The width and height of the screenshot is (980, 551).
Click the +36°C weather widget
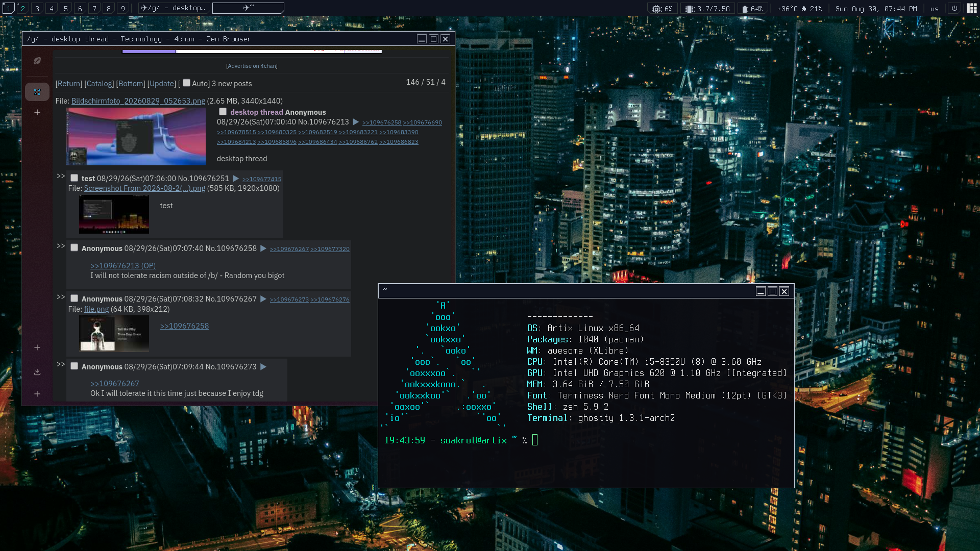pyautogui.click(x=799, y=9)
